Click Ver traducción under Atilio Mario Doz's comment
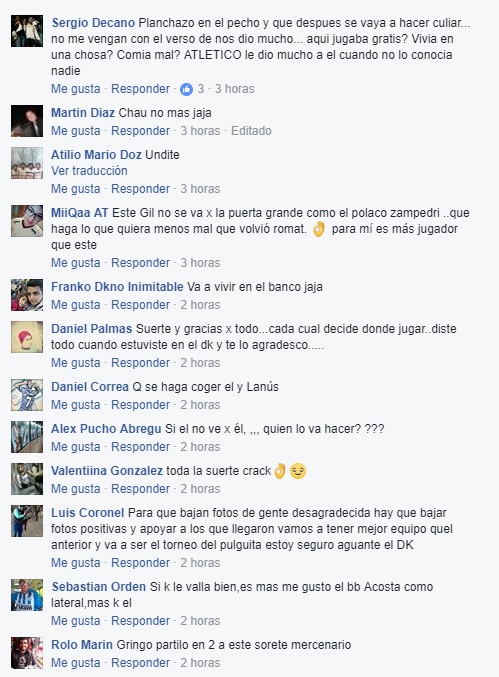This screenshot has width=499, height=677. [89, 171]
